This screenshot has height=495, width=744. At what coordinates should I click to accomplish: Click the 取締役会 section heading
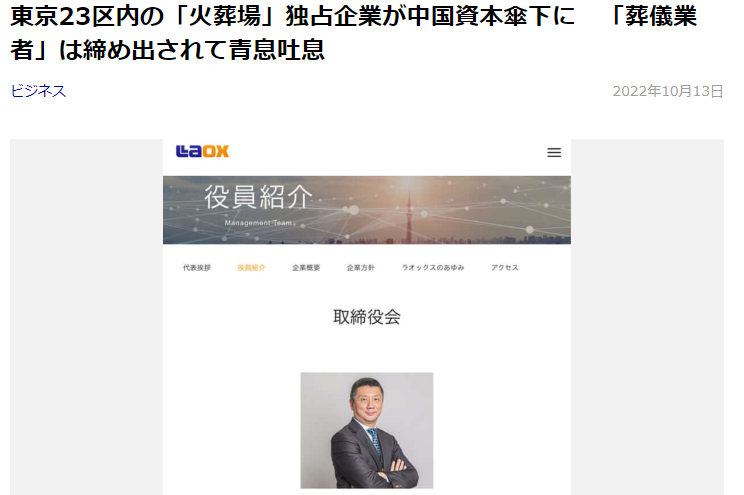367,317
